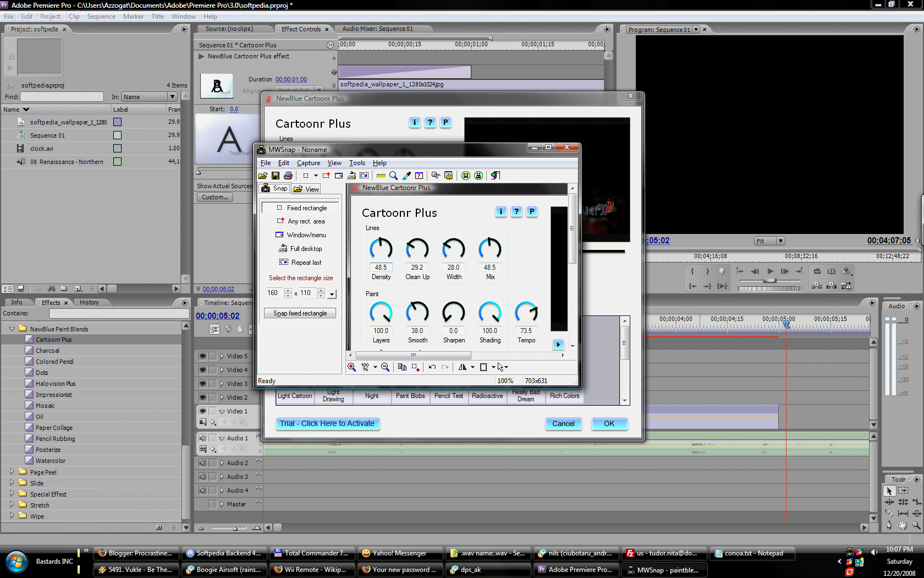
Task: Select the MWSnap ruler tool
Action: (x=381, y=176)
